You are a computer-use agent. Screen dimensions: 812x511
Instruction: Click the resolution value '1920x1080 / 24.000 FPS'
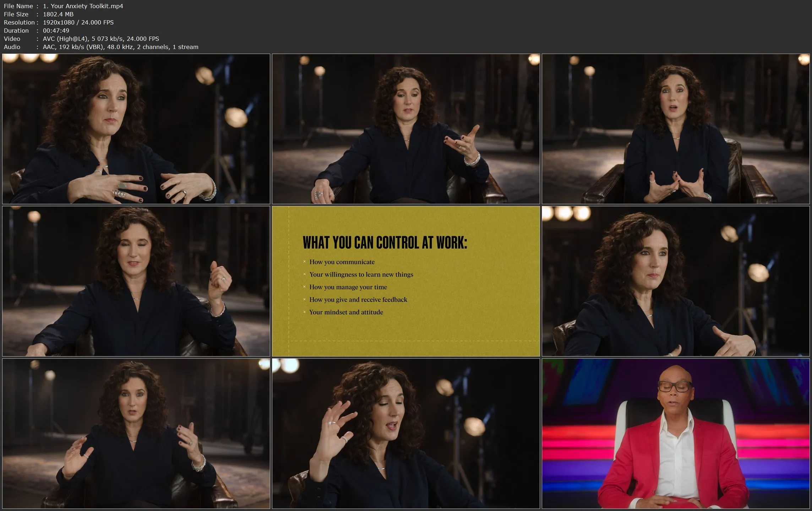[x=78, y=22]
